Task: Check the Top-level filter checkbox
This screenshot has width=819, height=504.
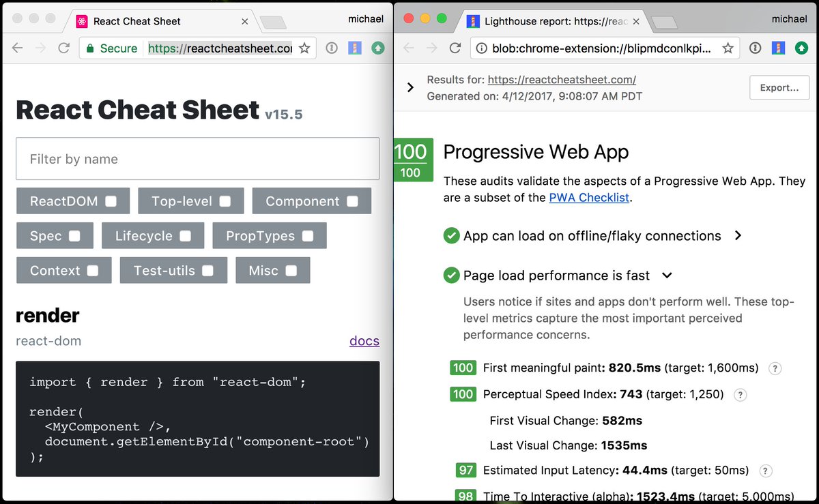Action: [225, 201]
